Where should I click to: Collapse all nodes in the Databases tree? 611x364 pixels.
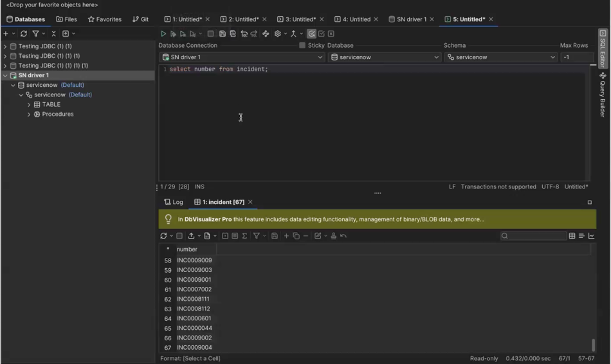click(54, 34)
